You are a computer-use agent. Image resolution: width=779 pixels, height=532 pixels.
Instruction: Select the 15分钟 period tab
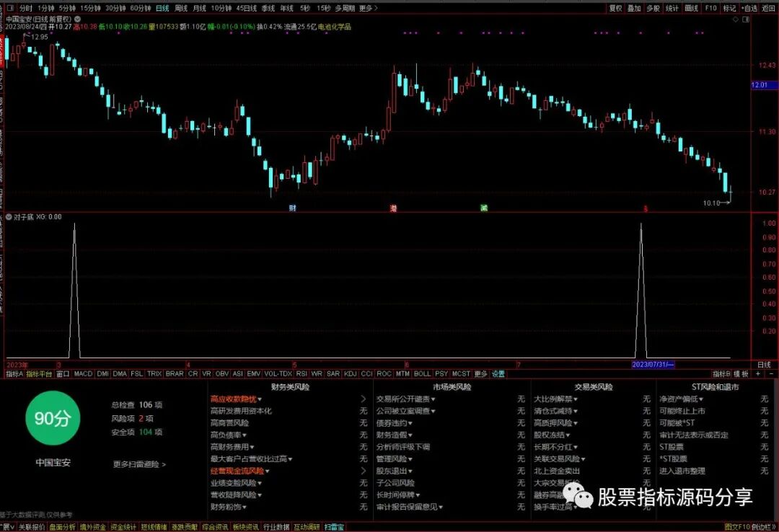pos(90,8)
